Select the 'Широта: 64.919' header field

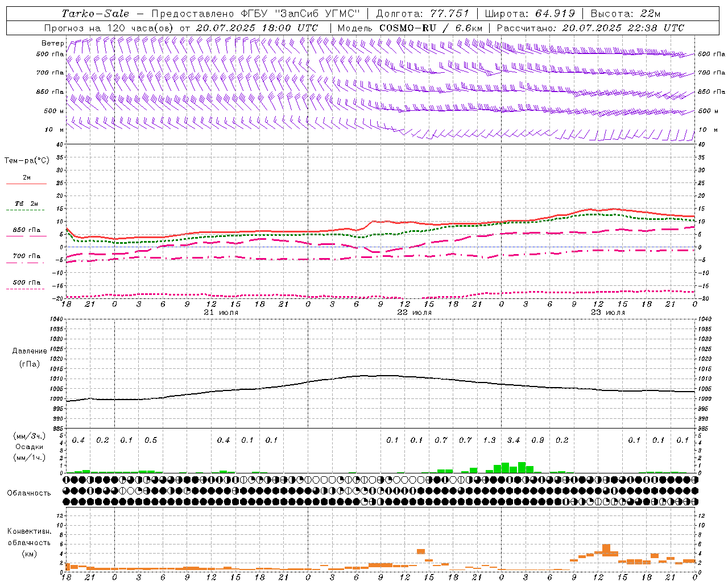(x=529, y=14)
